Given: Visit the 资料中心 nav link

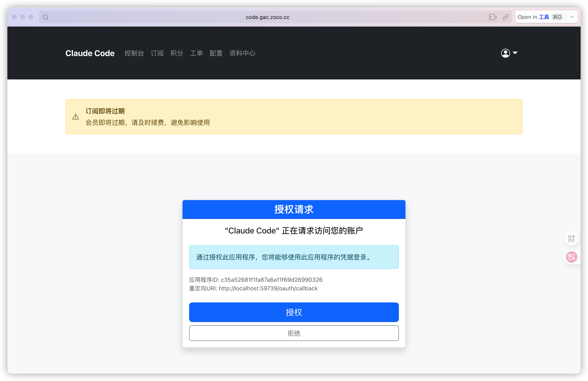Looking at the screenshot, I should coord(242,53).
